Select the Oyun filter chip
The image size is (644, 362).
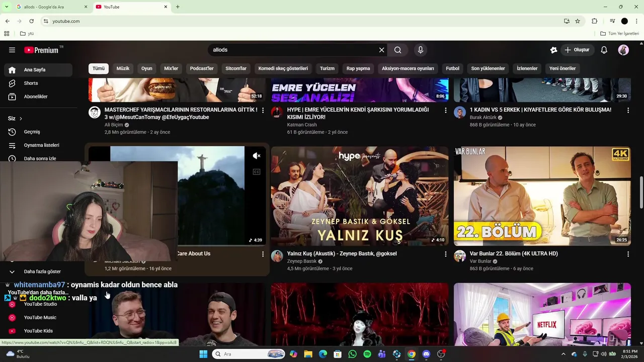(x=147, y=68)
